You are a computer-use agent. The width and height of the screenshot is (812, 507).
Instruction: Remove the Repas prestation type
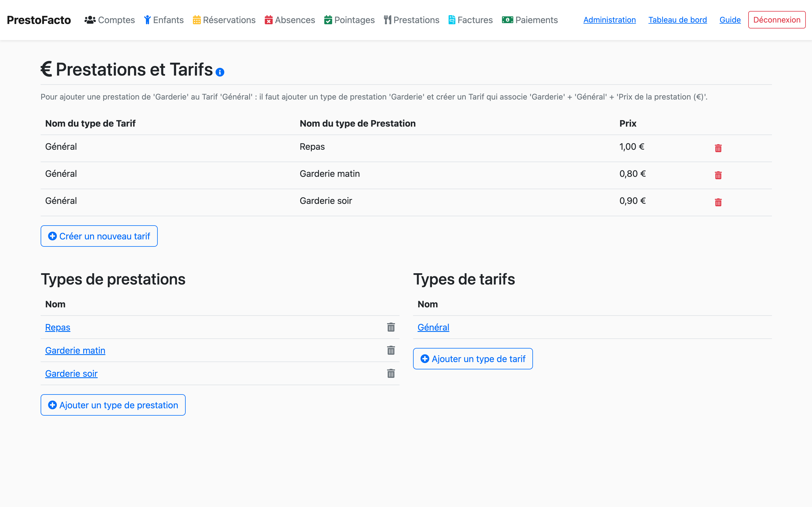(391, 327)
